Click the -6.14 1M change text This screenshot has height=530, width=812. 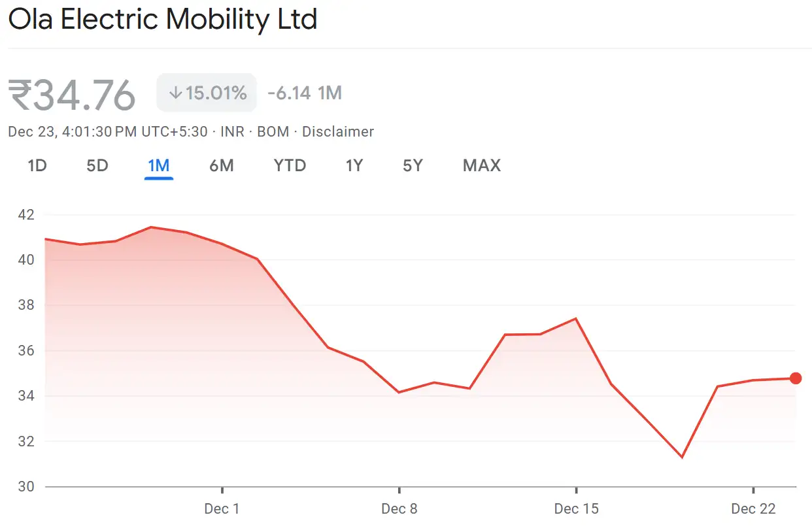coord(305,93)
